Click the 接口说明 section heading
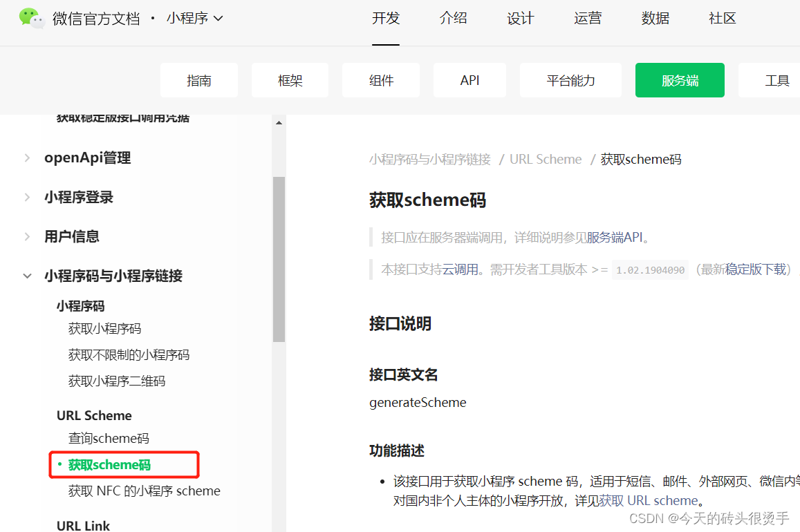Image resolution: width=800 pixels, height=532 pixels. point(400,323)
